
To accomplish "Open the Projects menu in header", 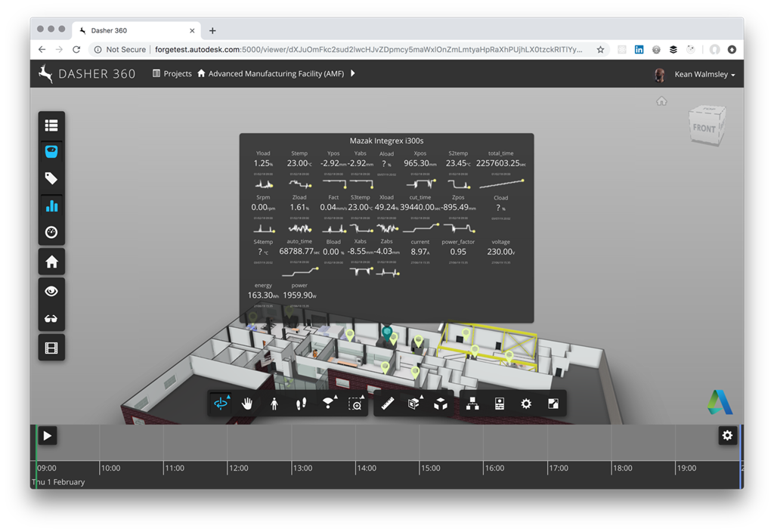I will tap(172, 74).
